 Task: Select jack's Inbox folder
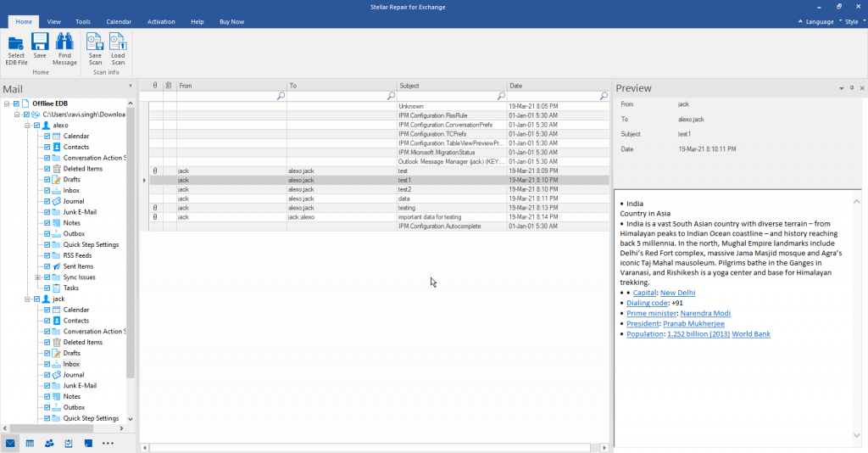71,364
